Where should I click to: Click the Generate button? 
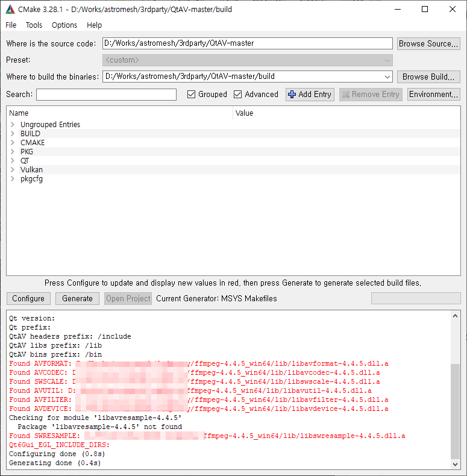tap(77, 299)
